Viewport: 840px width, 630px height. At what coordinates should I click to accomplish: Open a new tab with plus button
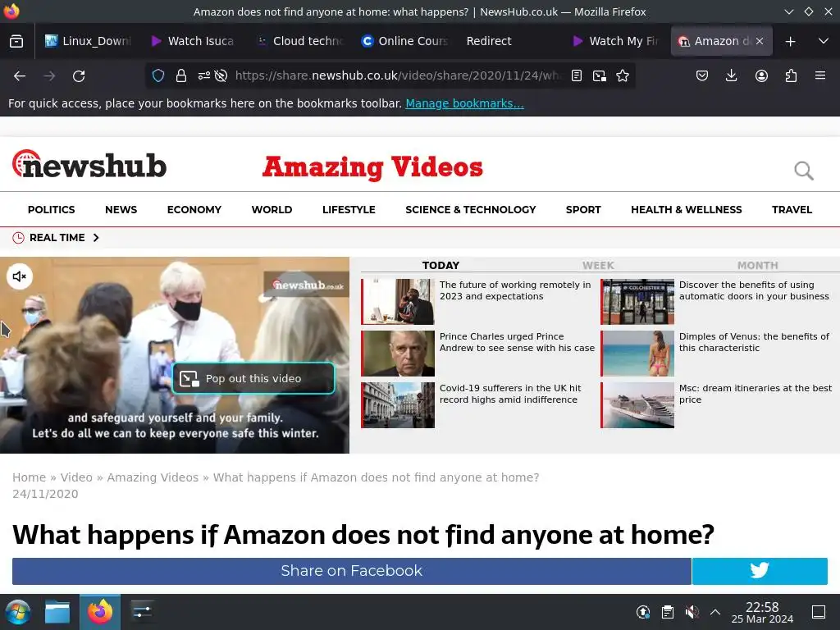(x=790, y=41)
